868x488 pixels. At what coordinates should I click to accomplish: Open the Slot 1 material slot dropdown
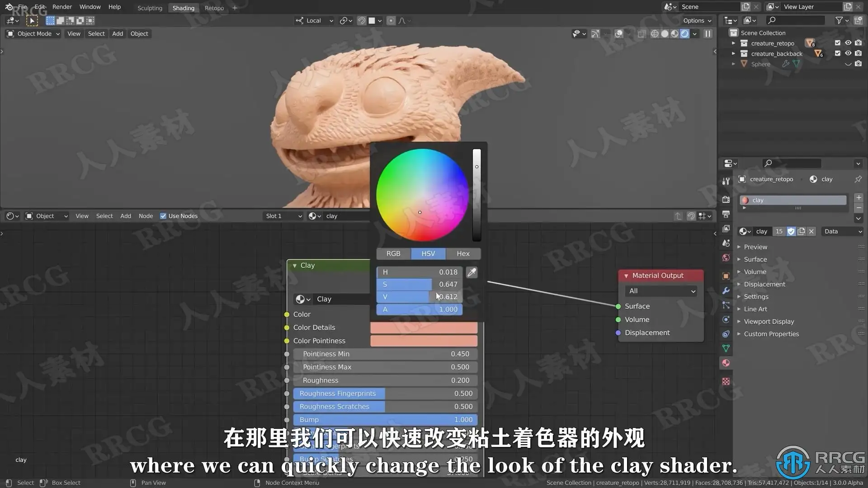283,216
